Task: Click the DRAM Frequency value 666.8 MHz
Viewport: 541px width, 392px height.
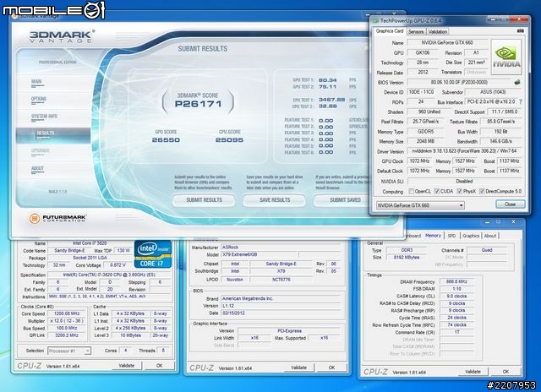Action: tap(456, 281)
